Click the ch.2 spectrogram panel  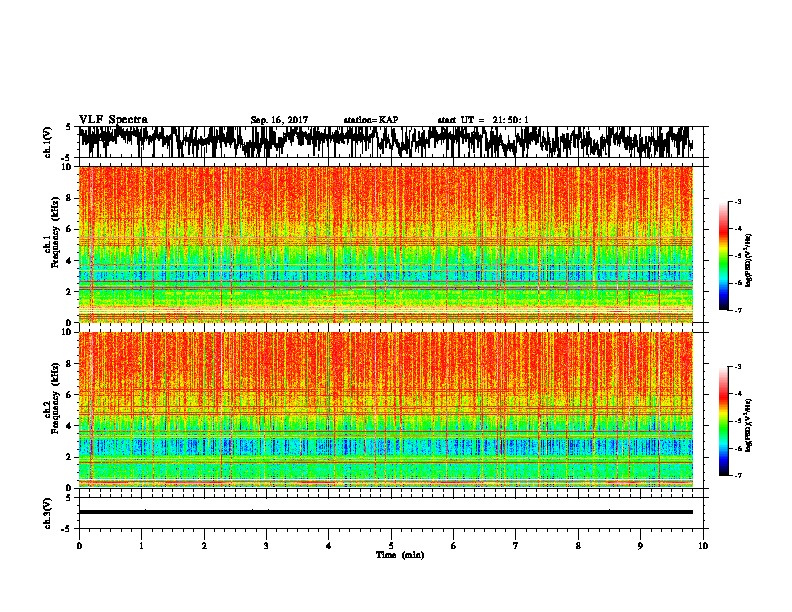[385, 410]
